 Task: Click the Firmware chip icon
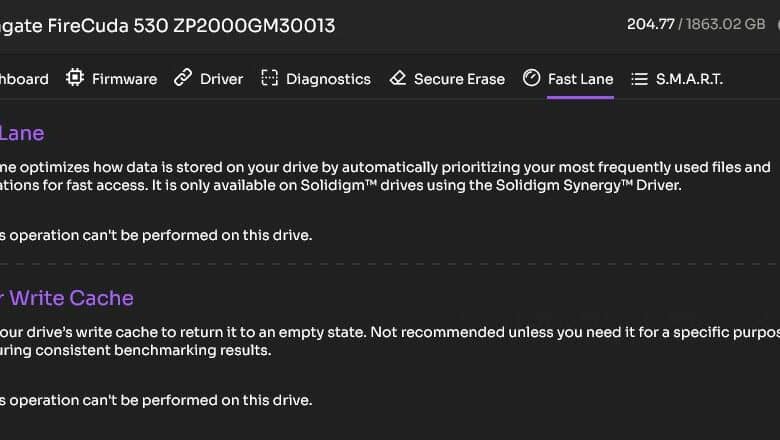pos(75,78)
